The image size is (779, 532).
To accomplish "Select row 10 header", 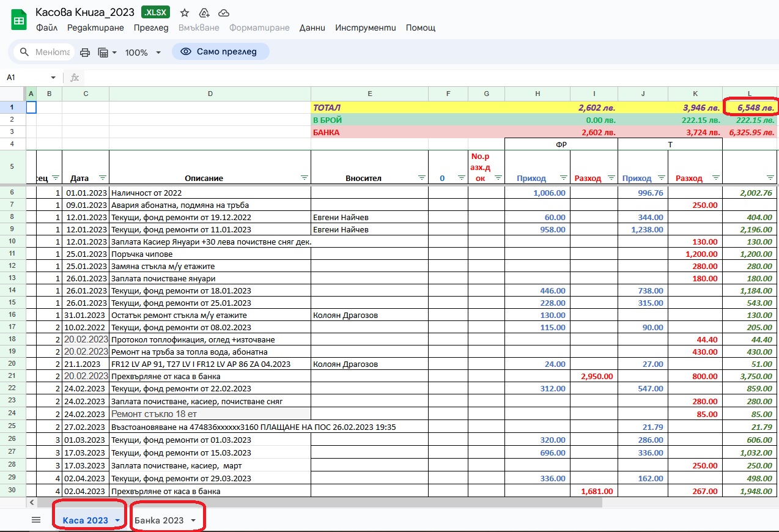I will pyautogui.click(x=13, y=242).
